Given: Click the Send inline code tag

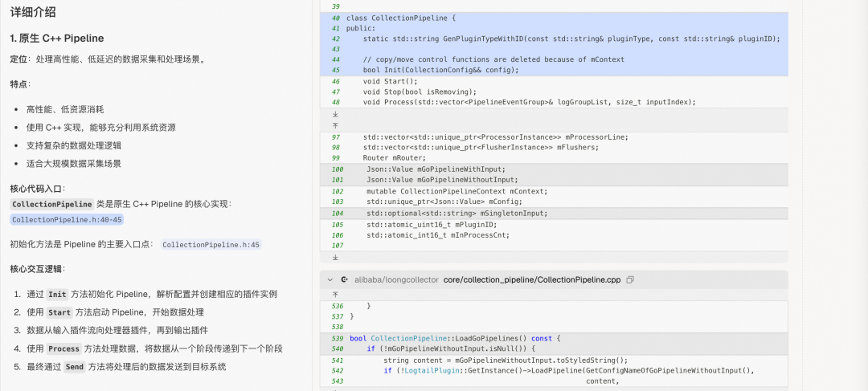Looking at the screenshot, I should click(75, 367).
